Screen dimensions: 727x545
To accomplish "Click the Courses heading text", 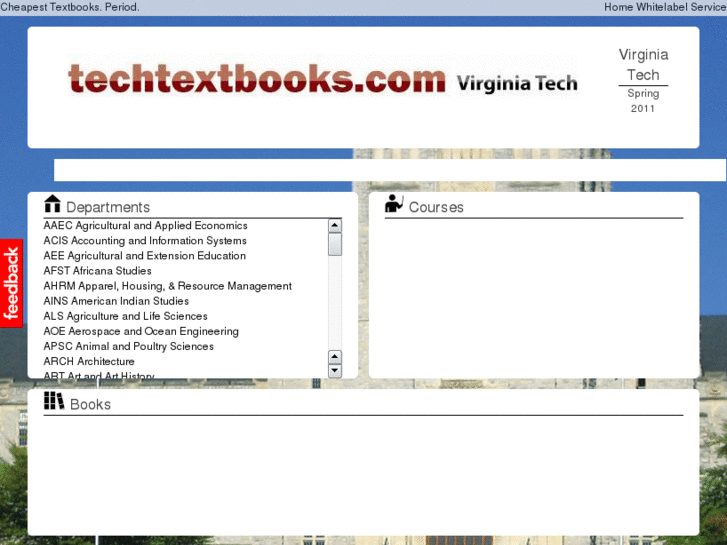I will (436, 207).
